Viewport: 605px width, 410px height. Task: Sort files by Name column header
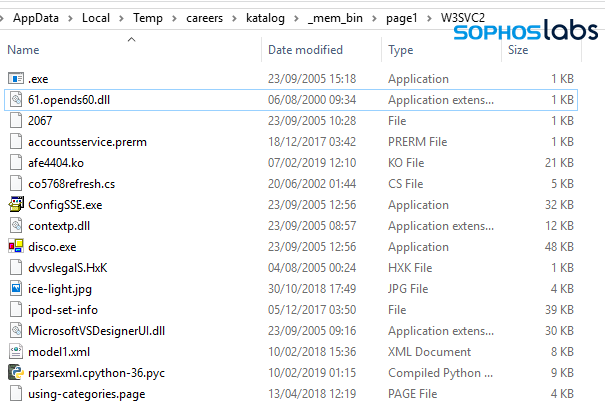(x=24, y=49)
